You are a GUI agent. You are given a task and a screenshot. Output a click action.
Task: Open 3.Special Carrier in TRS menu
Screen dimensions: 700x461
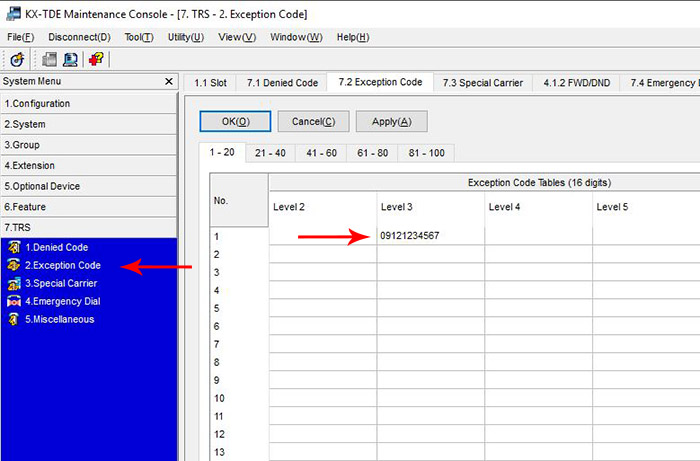61,283
